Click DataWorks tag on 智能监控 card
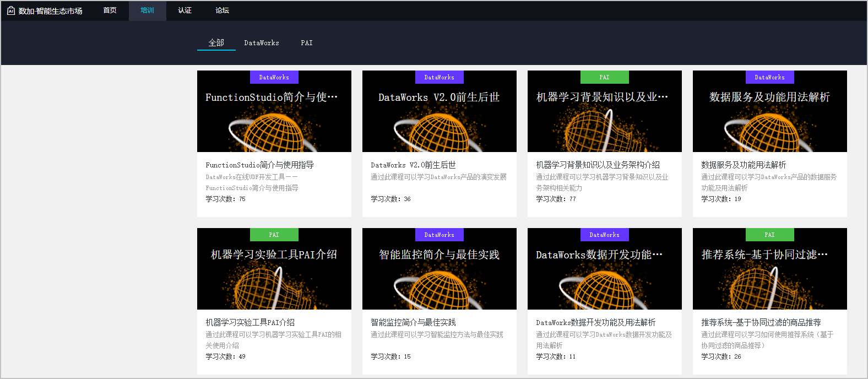The width and height of the screenshot is (868, 379). tap(440, 235)
